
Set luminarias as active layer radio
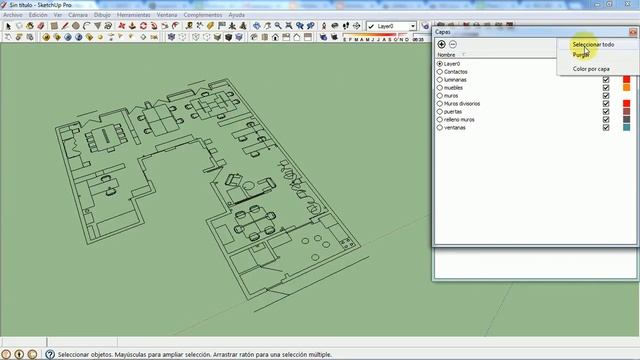pyautogui.click(x=440, y=80)
